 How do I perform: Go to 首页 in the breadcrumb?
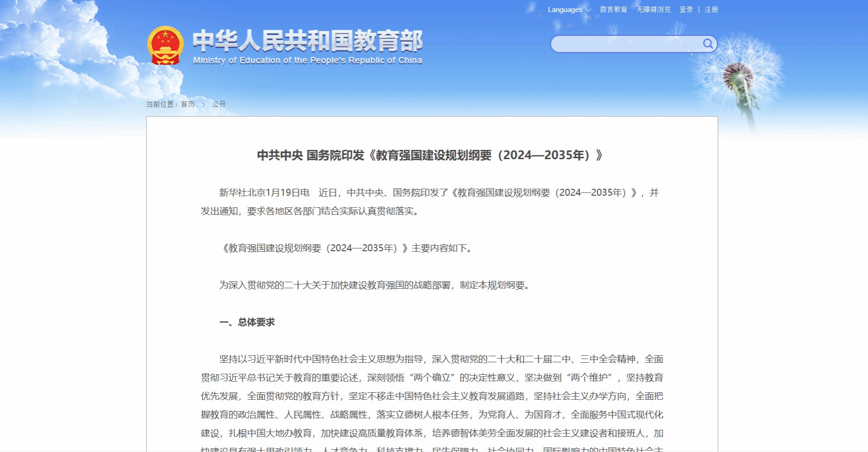(188, 105)
